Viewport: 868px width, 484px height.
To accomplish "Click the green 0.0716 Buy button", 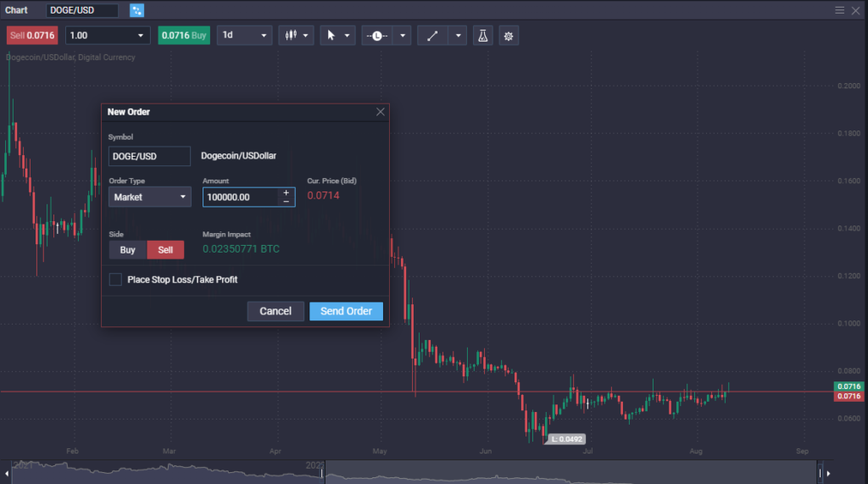I will (184, 36).
